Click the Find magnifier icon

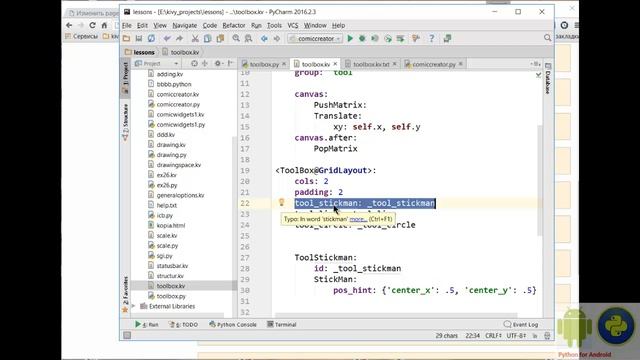236,38
